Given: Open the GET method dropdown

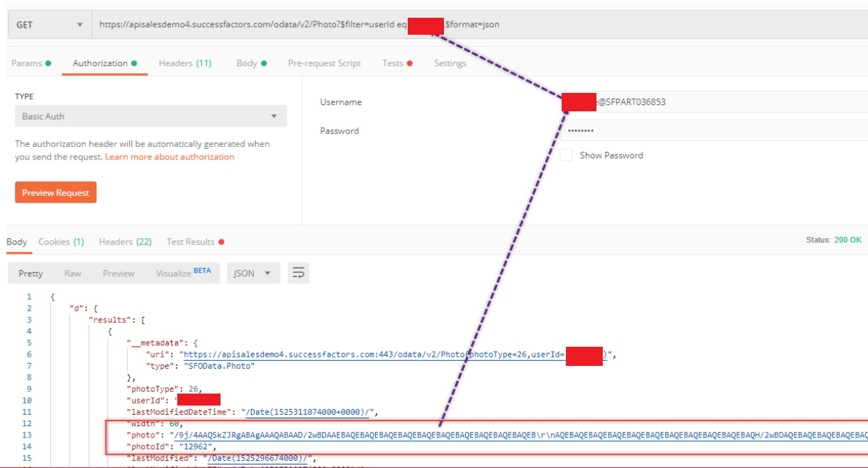Looking at the screenshot, I should [x=50, y=25].
